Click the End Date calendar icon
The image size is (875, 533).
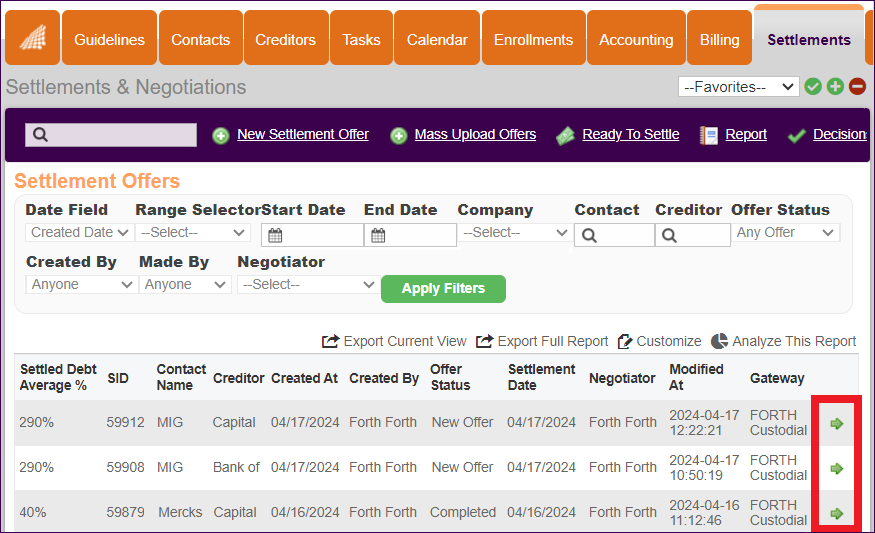click(378, 236)
